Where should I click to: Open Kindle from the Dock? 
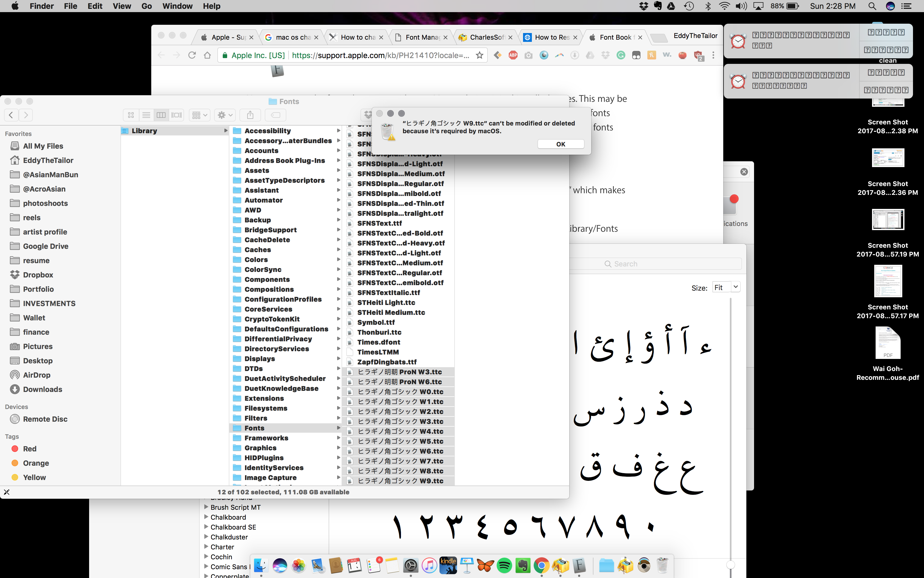(x=448, y=565)
